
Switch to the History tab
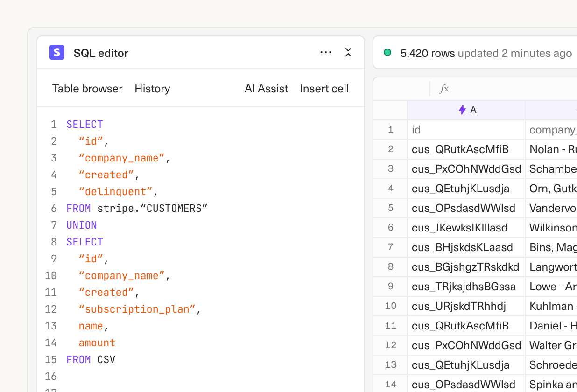pos(152,88)
